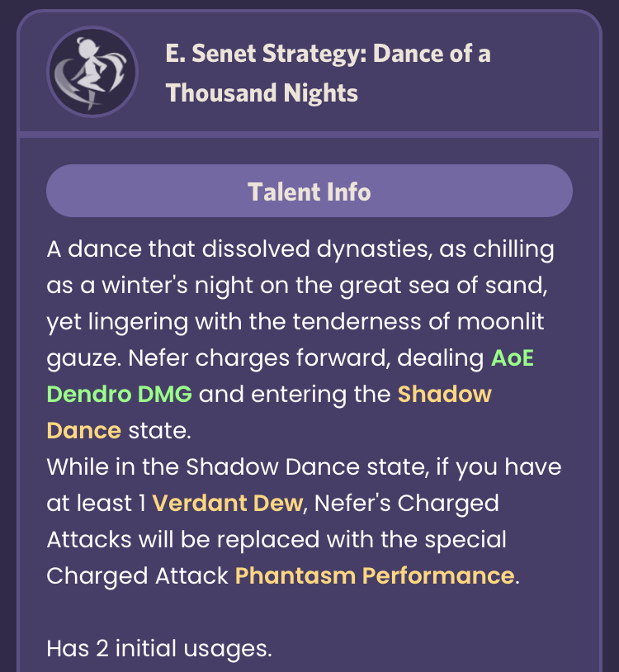Viewport: 619px width, 672px height.
Task: Click the 'Charged Attack' text before Phantasm Performance
Action: [138, 575]
